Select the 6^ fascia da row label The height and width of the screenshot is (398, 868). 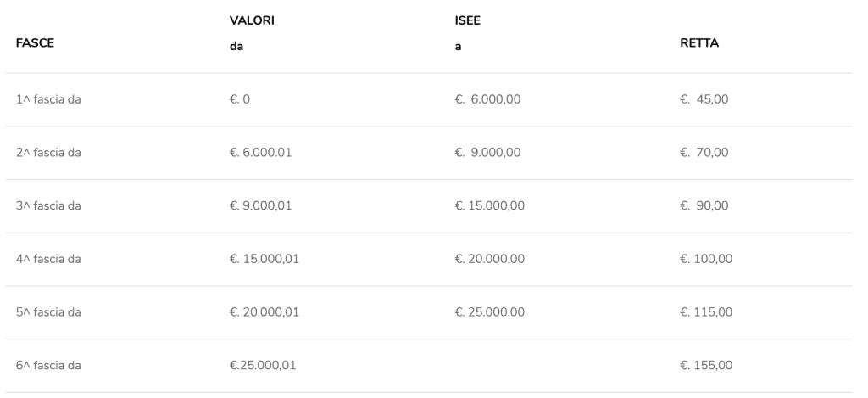pyautogui.click(x=48, y=365)
